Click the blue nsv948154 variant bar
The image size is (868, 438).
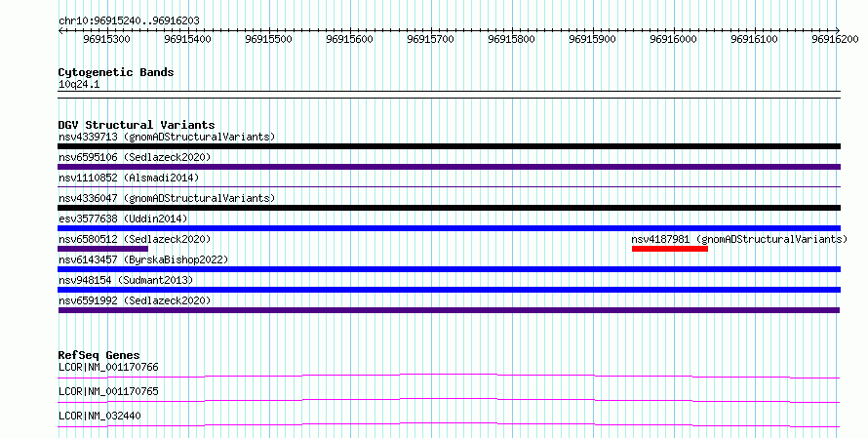tap(449, 290)
